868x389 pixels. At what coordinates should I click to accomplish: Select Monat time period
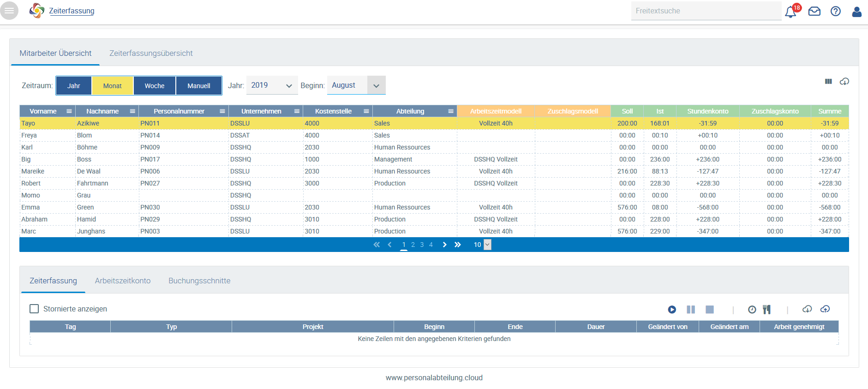(113, 86)
